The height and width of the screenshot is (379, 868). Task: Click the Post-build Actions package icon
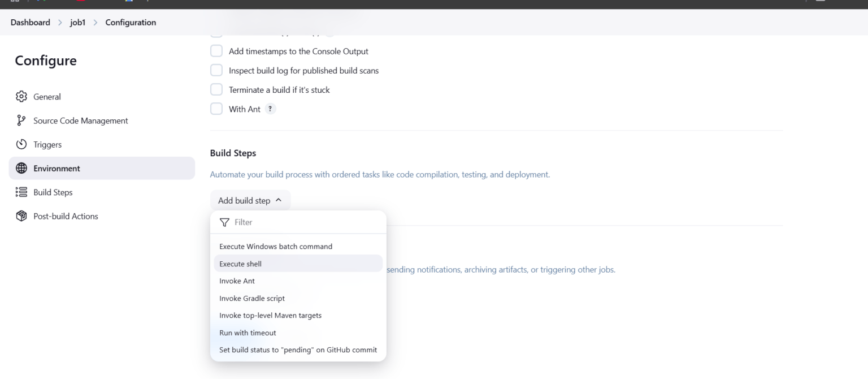21,216
